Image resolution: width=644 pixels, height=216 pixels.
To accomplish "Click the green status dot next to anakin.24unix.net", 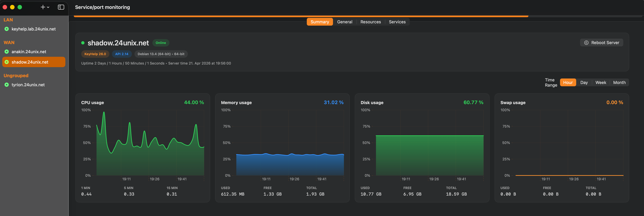I will [7, 52].
